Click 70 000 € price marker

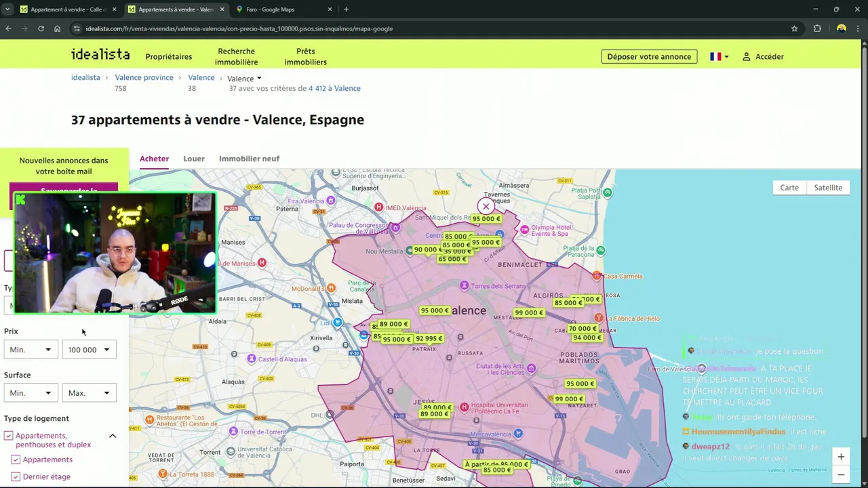pos(583,329)
